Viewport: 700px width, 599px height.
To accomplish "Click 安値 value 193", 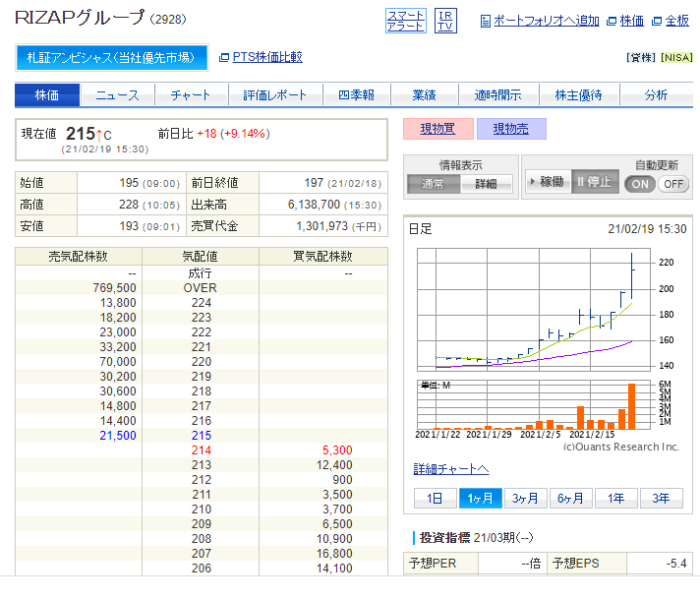I will coord(129,226).
